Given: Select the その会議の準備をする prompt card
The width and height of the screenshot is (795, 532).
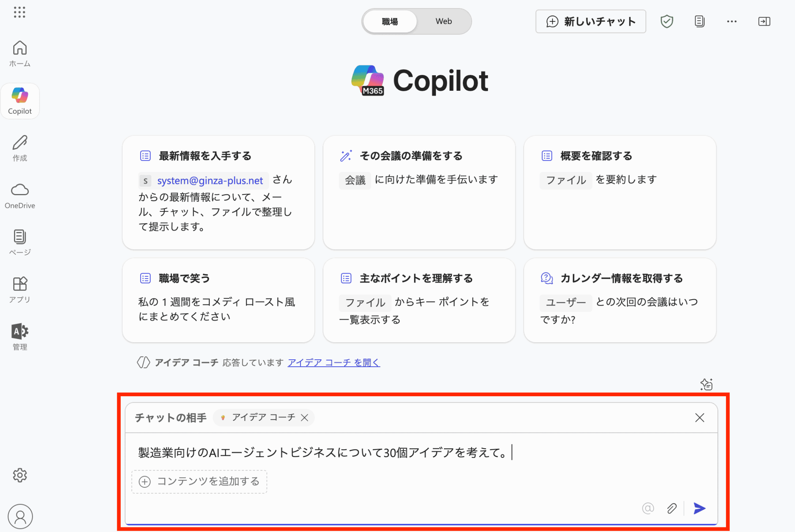Looking at the screenshot, I should point(419,192).
